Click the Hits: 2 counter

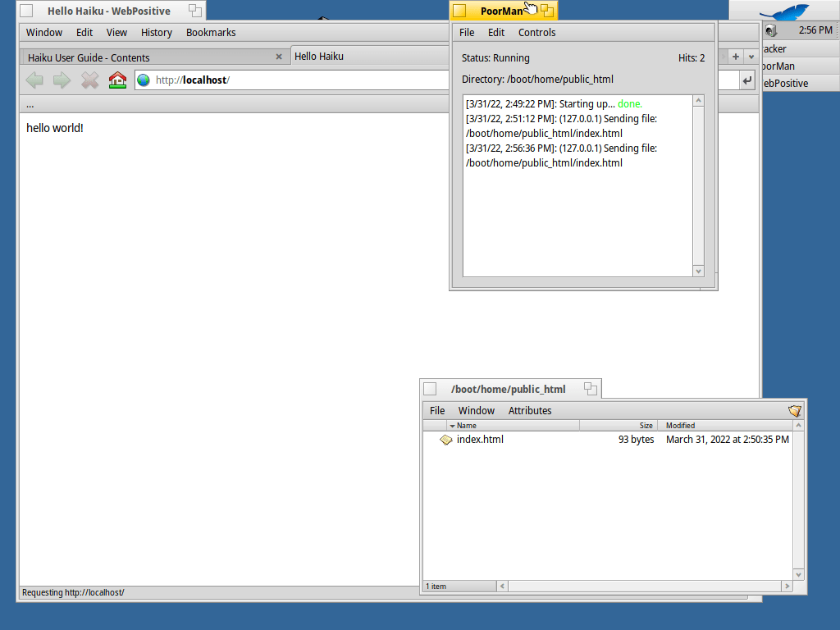pyautogui.click(x=692, y=58)
